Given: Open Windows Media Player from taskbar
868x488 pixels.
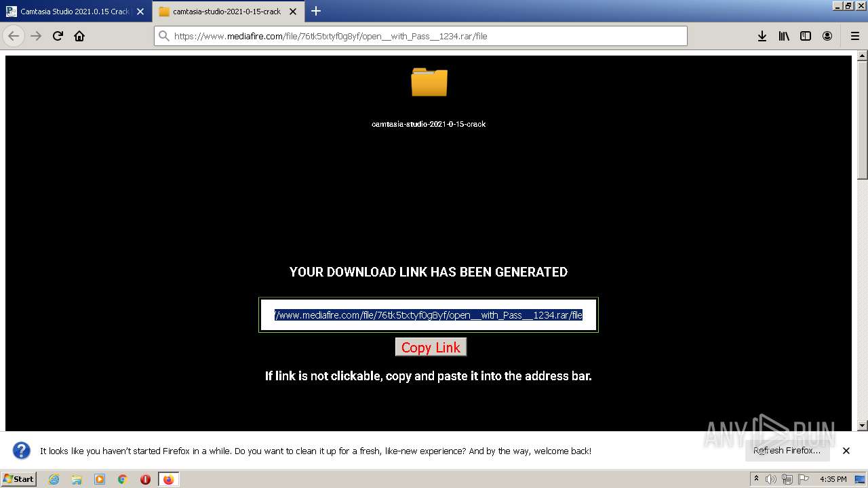Looking at the screenshot, I should pyautogui.click(x=100, y=479).
